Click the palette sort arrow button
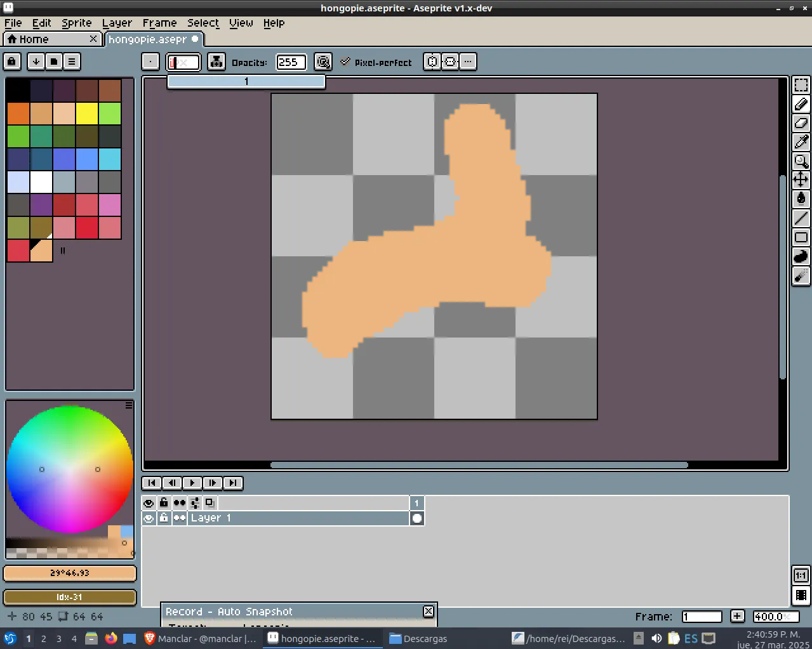Viewport: 812px width, 649px height. (36, 62)
